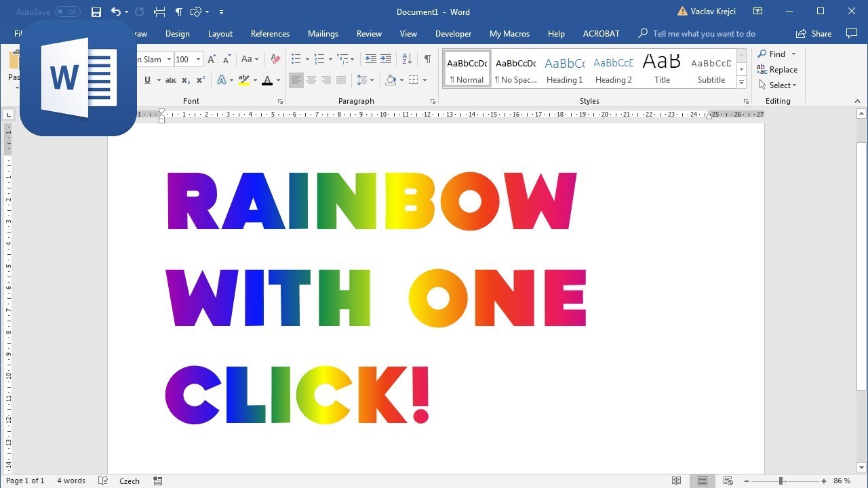Screen dimensions: 868x488
Task: Start a numbered list
Action: 319,60
